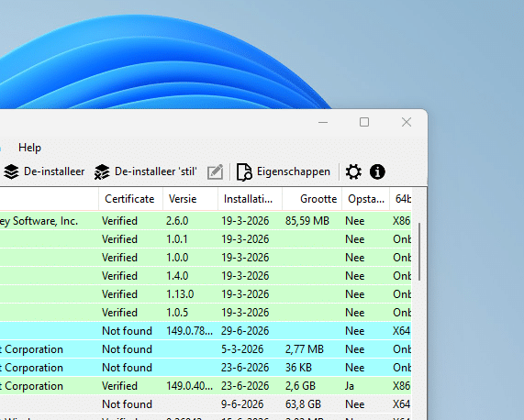This screenshot has height=420, width=524.
Task: Sort by the Installati... column header
Action: [x=250, y=199]
